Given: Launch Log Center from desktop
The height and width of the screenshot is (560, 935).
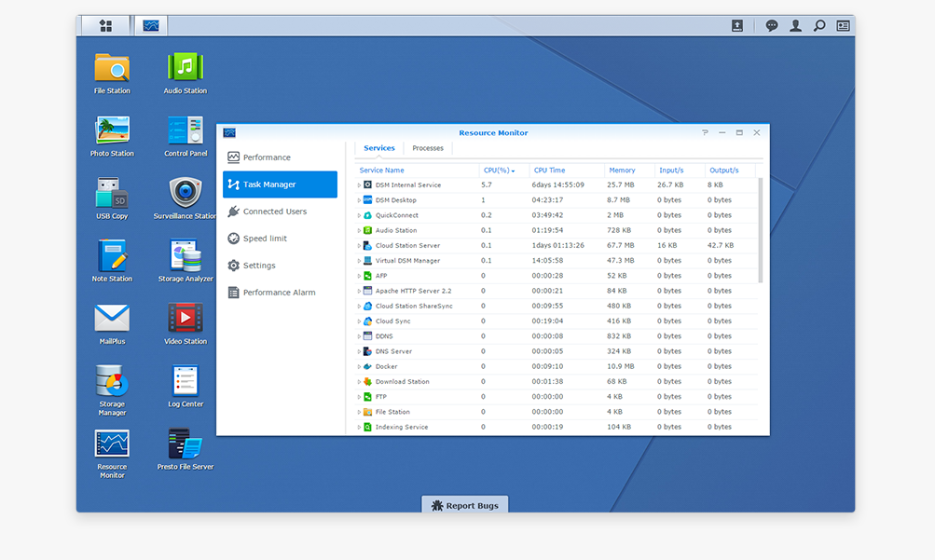Looking at the screenshot, I should (x=186, y=381).
